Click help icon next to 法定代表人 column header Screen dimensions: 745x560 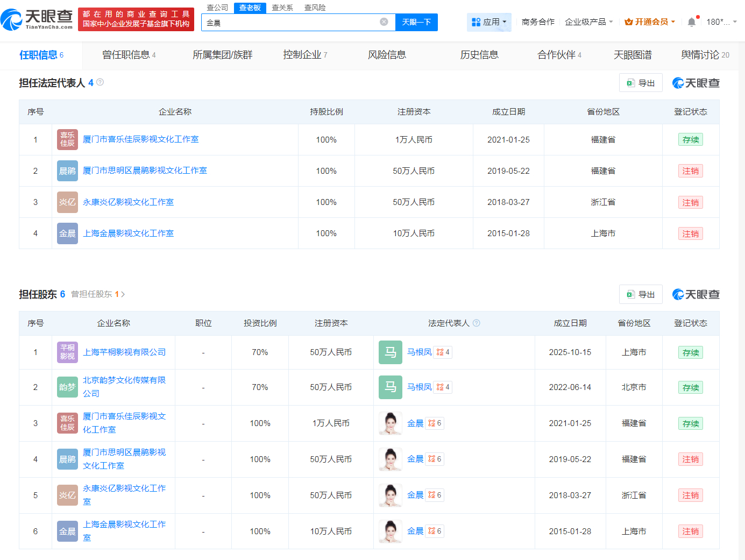(476, 323)
